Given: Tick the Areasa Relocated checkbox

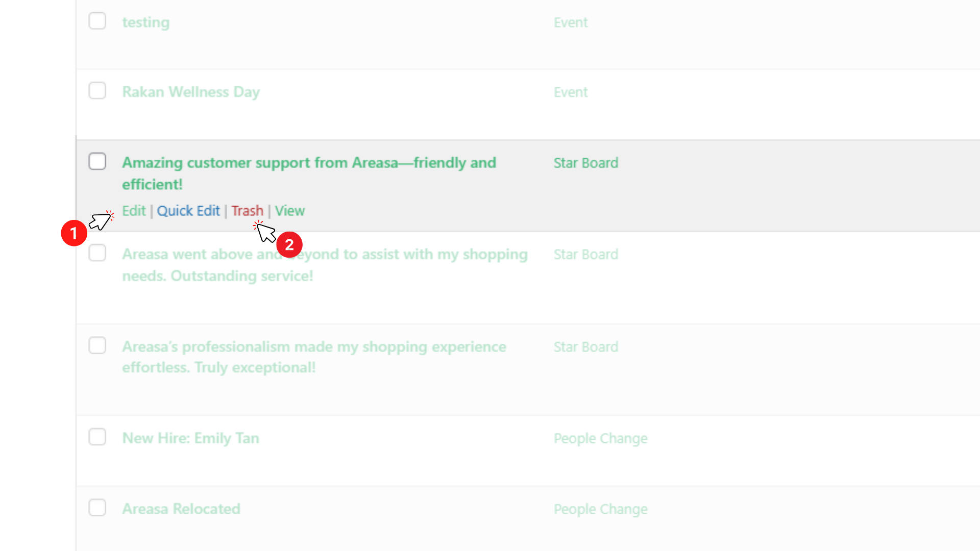Looking at the screenshot, I should click(x=97, y=508).
